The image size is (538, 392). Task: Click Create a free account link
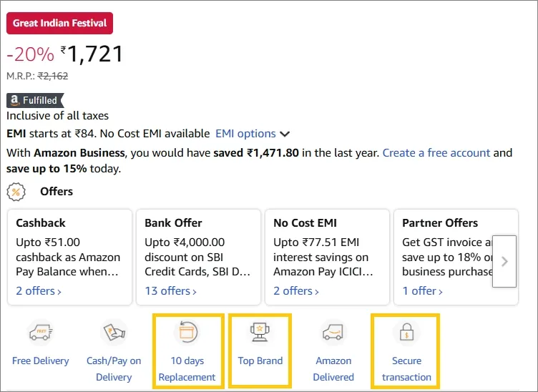436,153
